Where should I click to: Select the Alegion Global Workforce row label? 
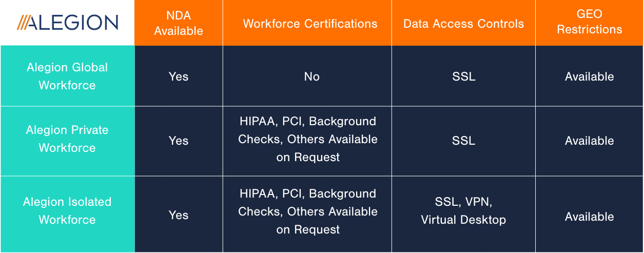[67, 76]
